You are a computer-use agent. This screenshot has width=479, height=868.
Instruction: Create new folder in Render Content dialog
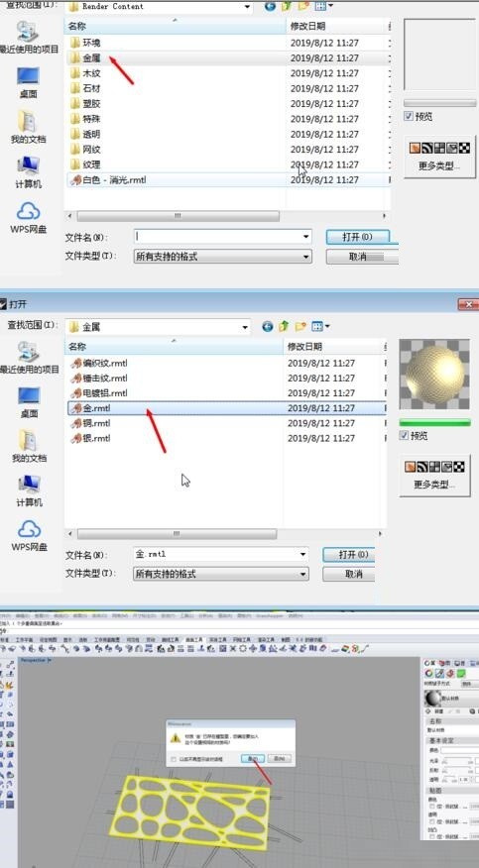tap(303, 6)
